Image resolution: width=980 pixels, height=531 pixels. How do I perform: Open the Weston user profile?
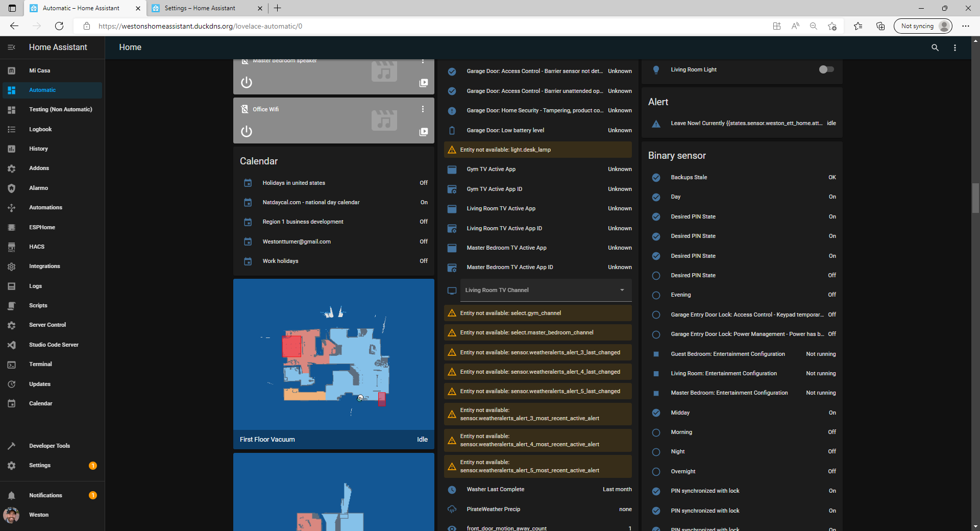[x=38, y=515]
